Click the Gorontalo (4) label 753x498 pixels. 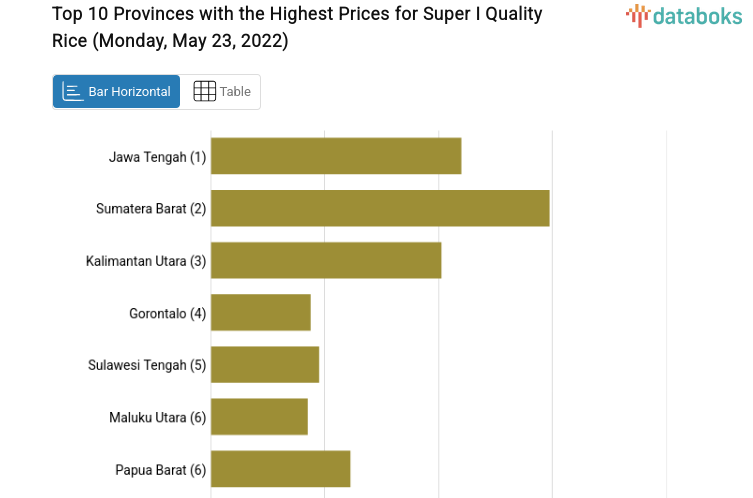coord(167,313)
